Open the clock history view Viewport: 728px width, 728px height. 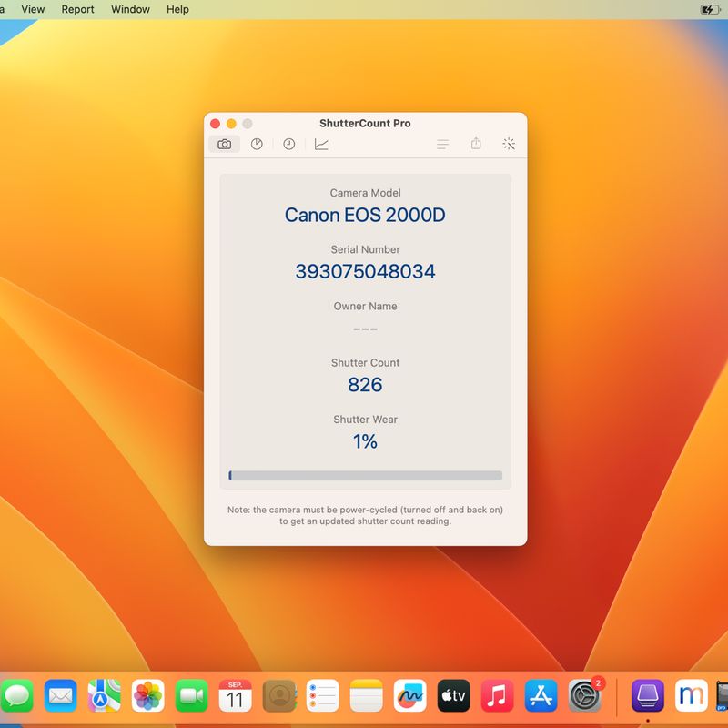coord(288,144)
